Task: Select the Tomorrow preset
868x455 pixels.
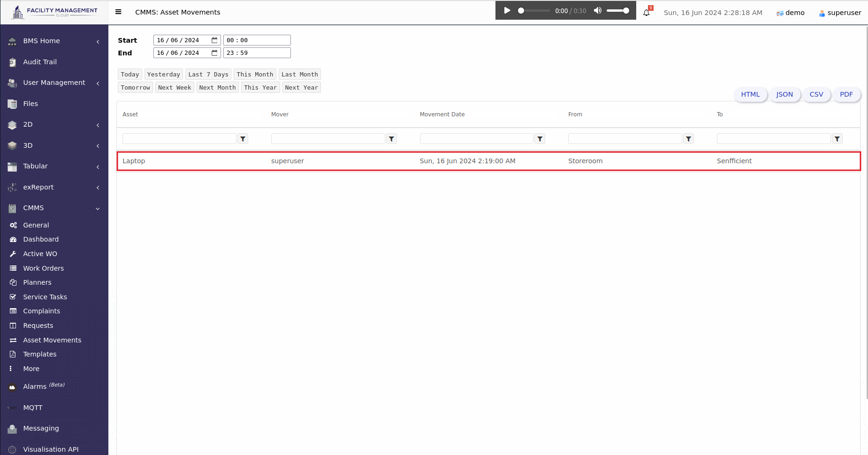Action: tap(136, 87)
